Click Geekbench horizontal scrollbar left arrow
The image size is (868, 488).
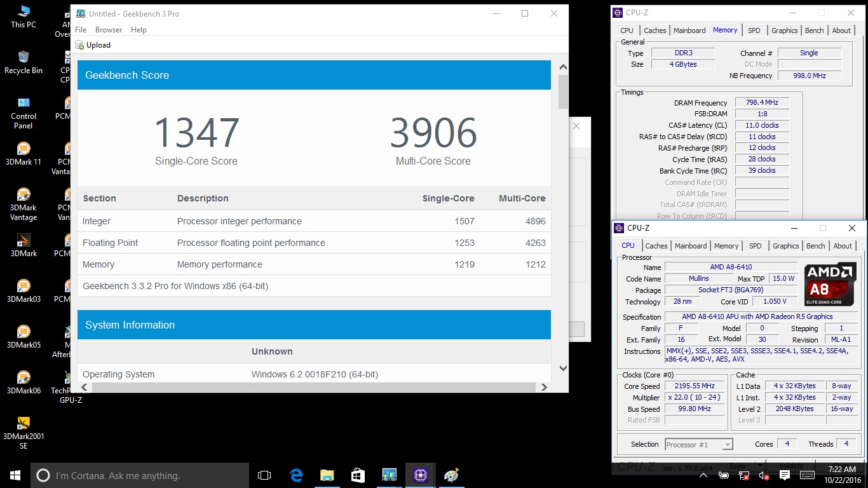83,387
